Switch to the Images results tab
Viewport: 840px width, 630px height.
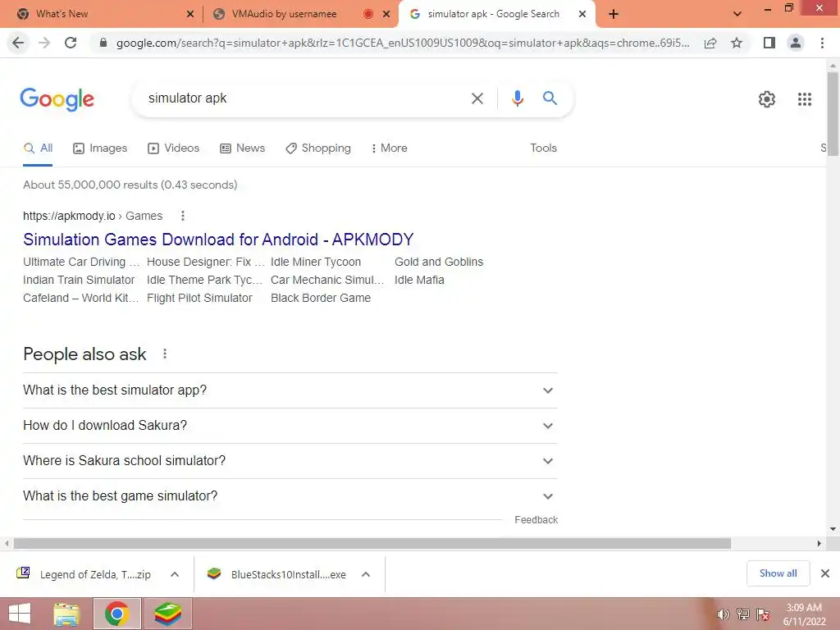point(100,148)
